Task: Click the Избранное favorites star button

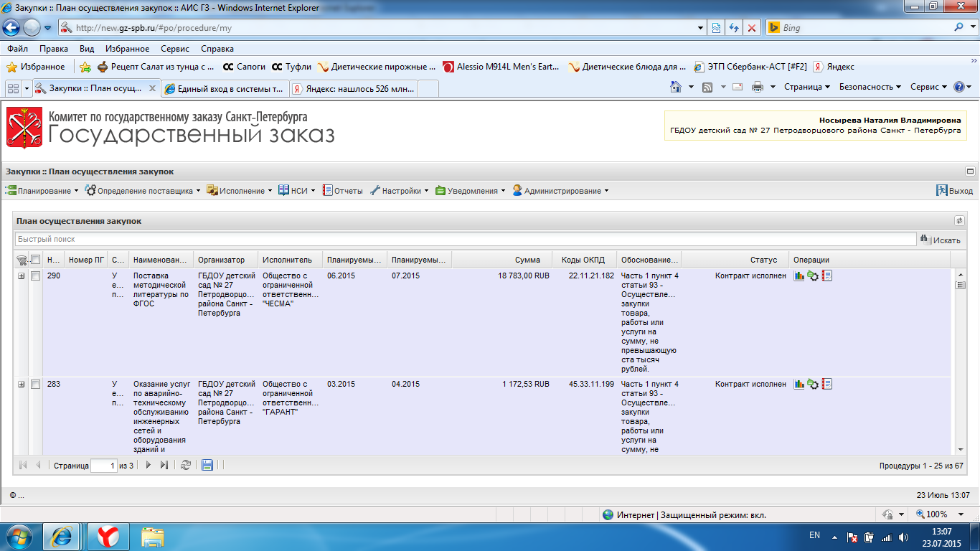Action: 35,67
